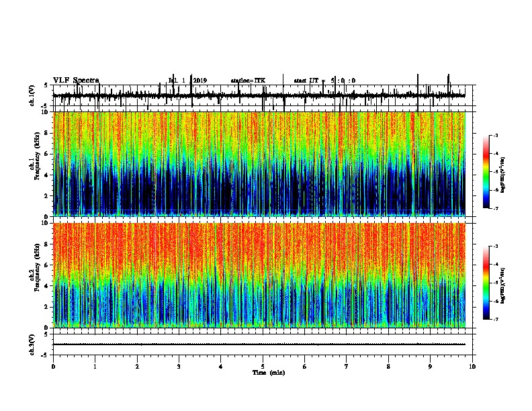The width and height of the screenshot is (532, 411).
Task: Click the log(PSD) label beside ch.1 color bar
Action: [503, 175]
